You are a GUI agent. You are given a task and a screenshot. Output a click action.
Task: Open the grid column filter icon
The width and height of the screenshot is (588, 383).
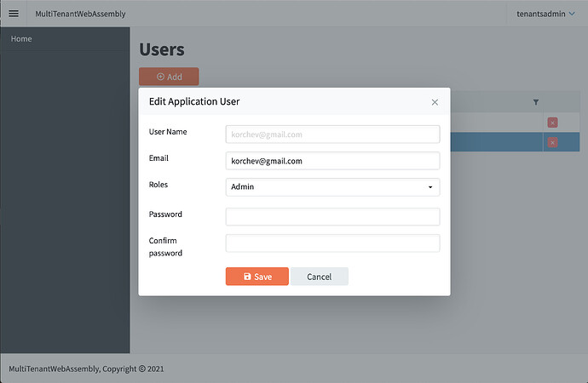click(536, 102)
